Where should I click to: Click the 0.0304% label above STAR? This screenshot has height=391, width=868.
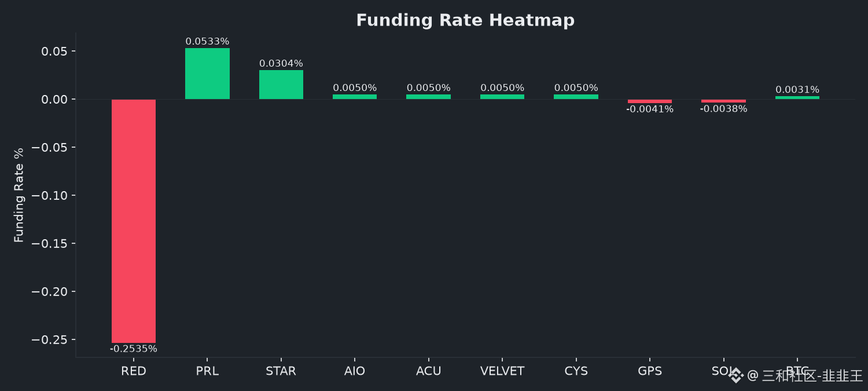[x=281, y=64]
